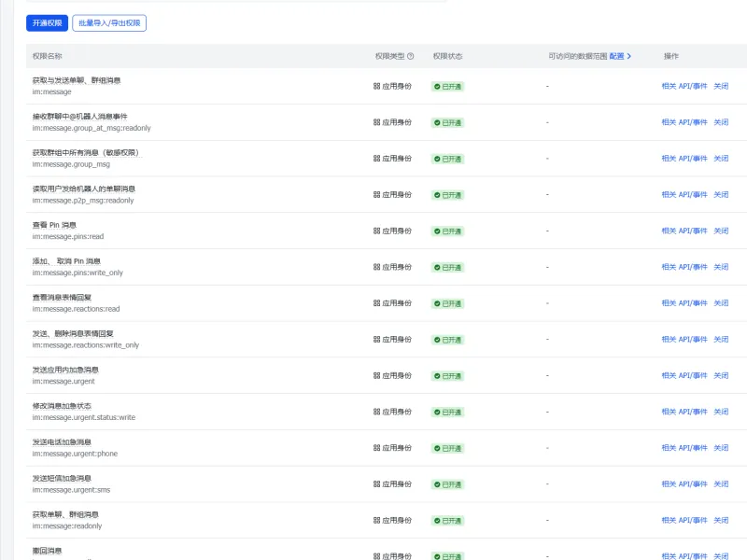Image resolution: width=747 pixels, height=560 pixels.
Task: Disable im:message permission via its 关闭 link
Action: tap(721, 86)
